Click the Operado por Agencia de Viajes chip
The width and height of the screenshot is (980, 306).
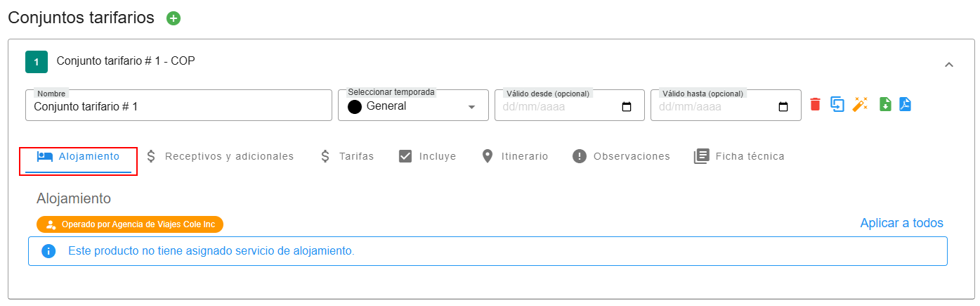(x=130, y=224)
